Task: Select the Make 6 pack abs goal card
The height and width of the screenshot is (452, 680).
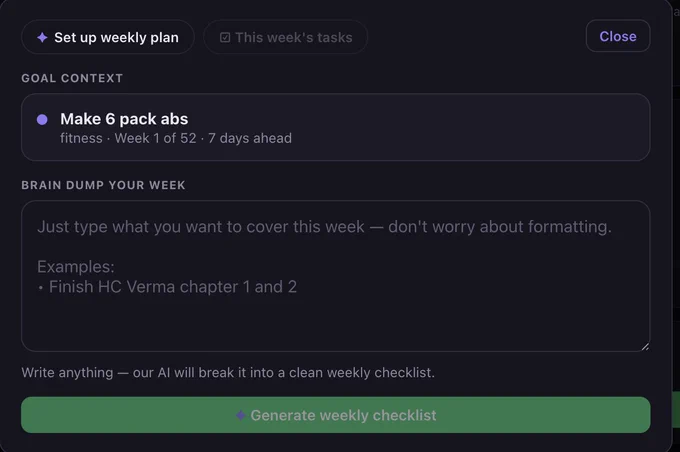Action: pyautogui.click(x=336, y=127)
